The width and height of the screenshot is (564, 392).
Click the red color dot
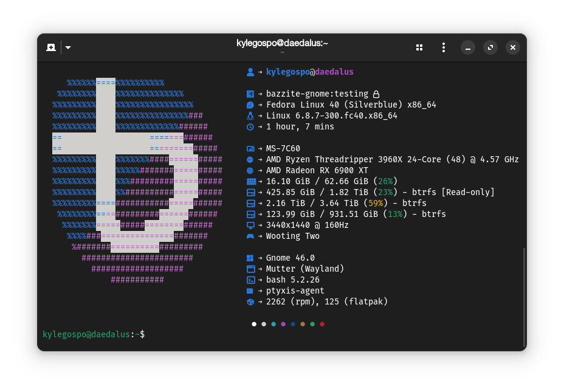[322, 324]
